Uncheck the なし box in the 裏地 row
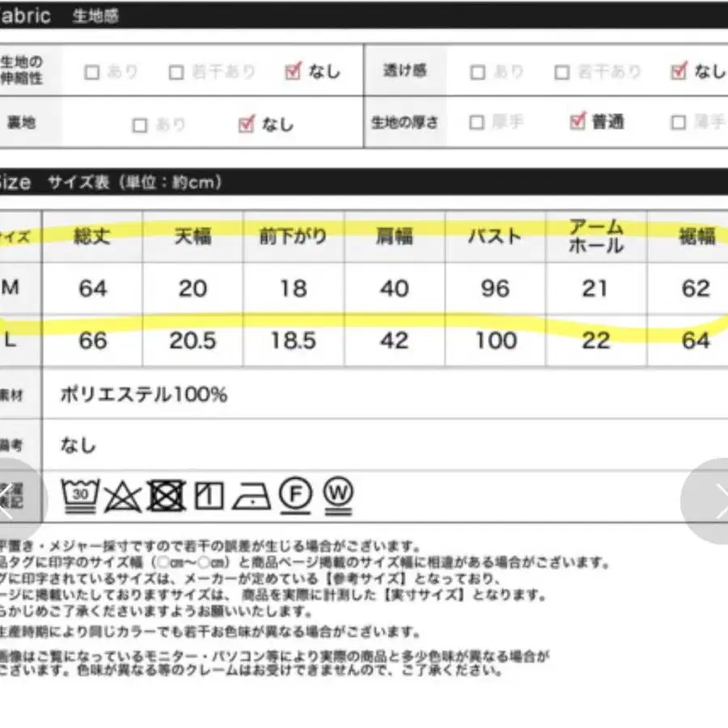 pos(247,125)
